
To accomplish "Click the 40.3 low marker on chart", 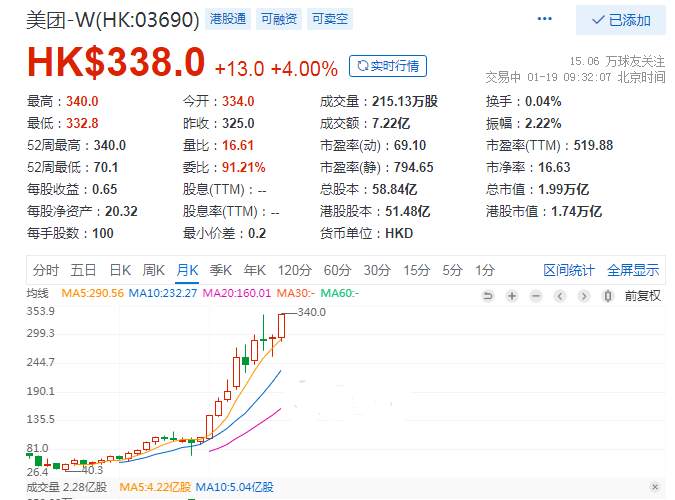I will point(93,470).
